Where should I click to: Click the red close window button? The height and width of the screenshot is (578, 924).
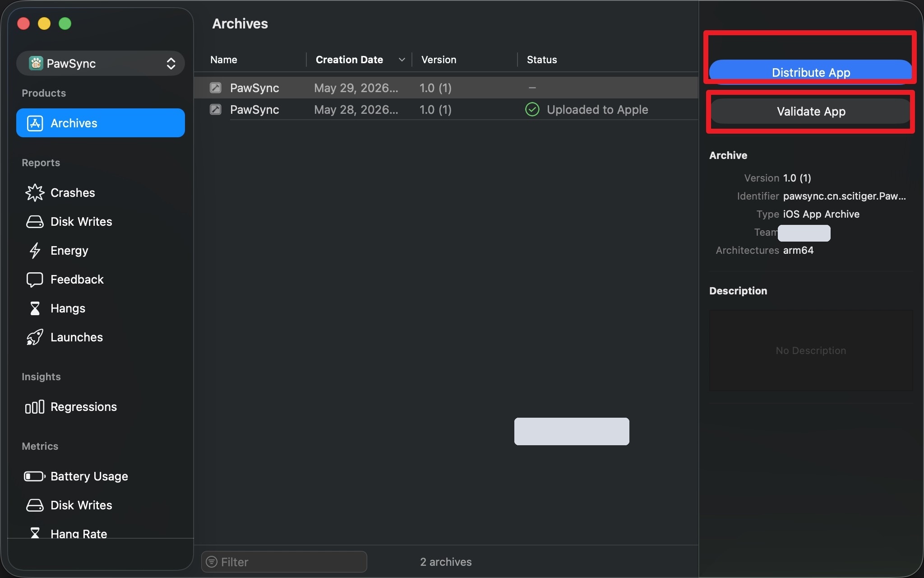pyautogui.click(x=23, y=23)
